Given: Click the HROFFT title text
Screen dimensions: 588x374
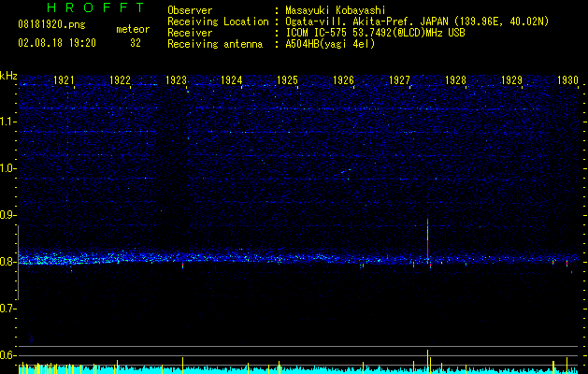Looking at the screenshot, I should [x=96, y=7].
